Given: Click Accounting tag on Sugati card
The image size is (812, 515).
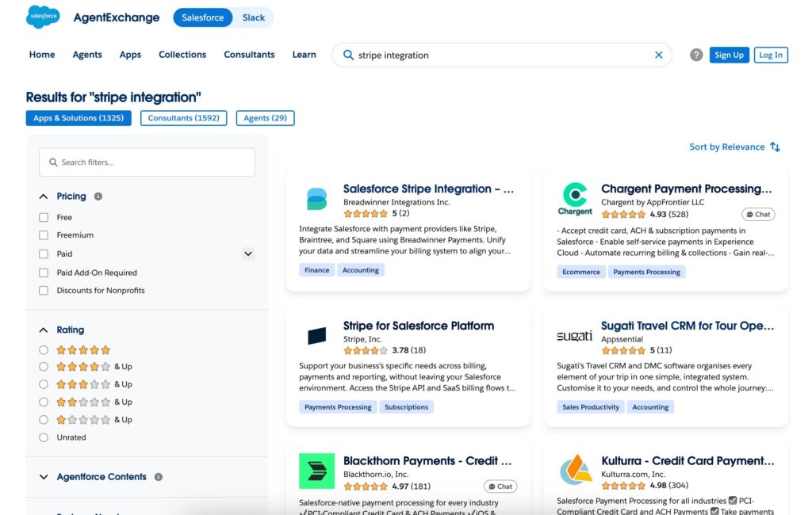Looking at the screenshot, I should click(650, 406).
